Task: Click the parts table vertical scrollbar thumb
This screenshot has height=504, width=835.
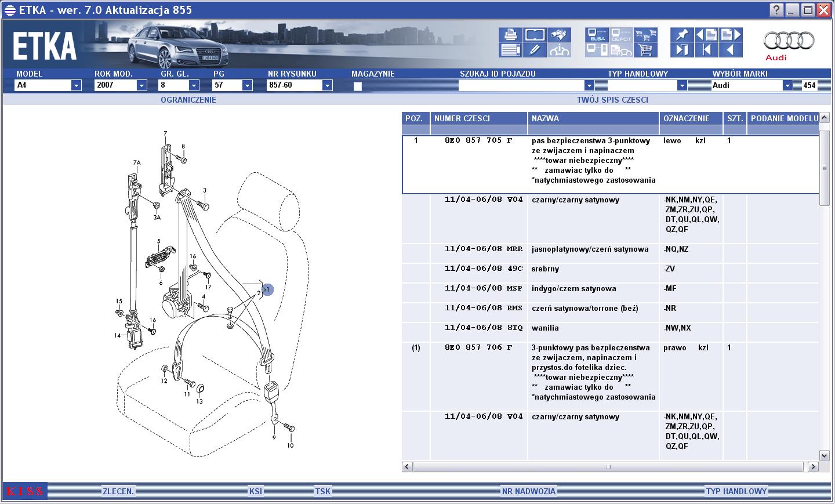Action: pos(825,168)
